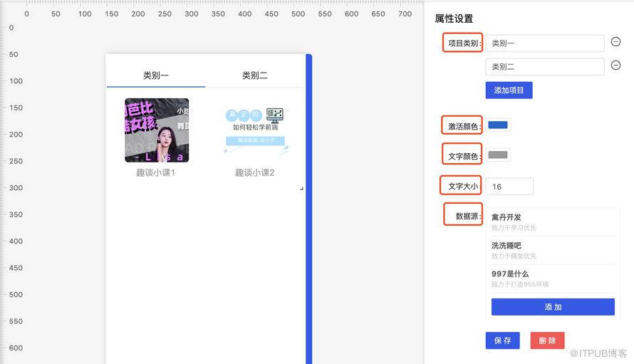
Task: Click the 文字颜色 label
Action: click(x=464, y=156)
